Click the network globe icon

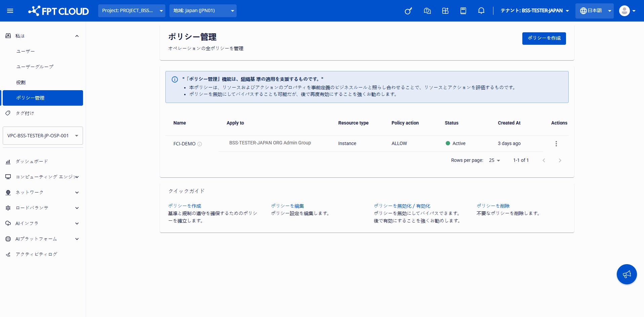(8, 192)
